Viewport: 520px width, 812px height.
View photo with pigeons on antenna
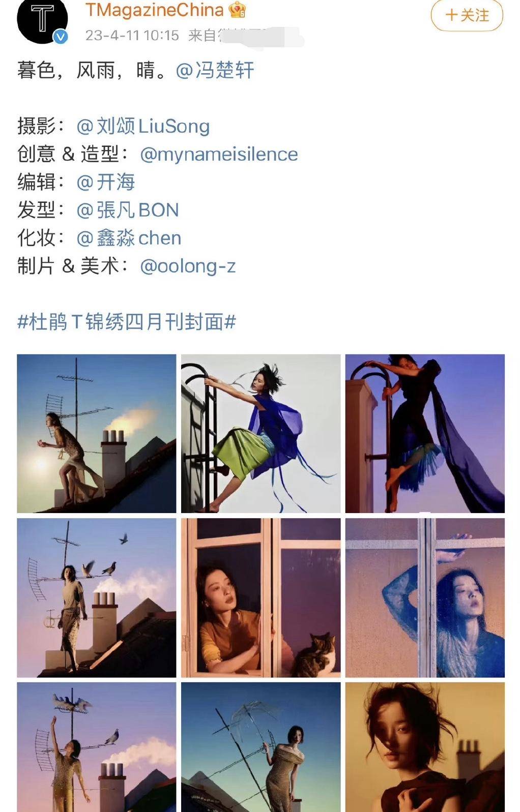tap(97, 598)
